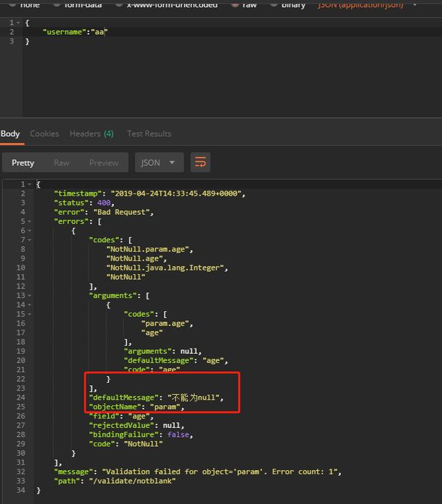Open the Test Results tab
The image size is (442, 504).
point(148,133)
